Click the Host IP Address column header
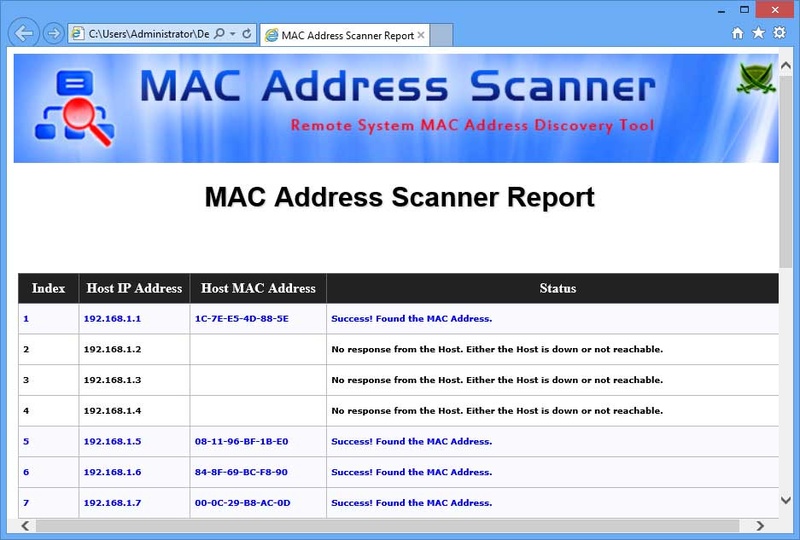Screen dimensions: 800x540 point(134,288)
